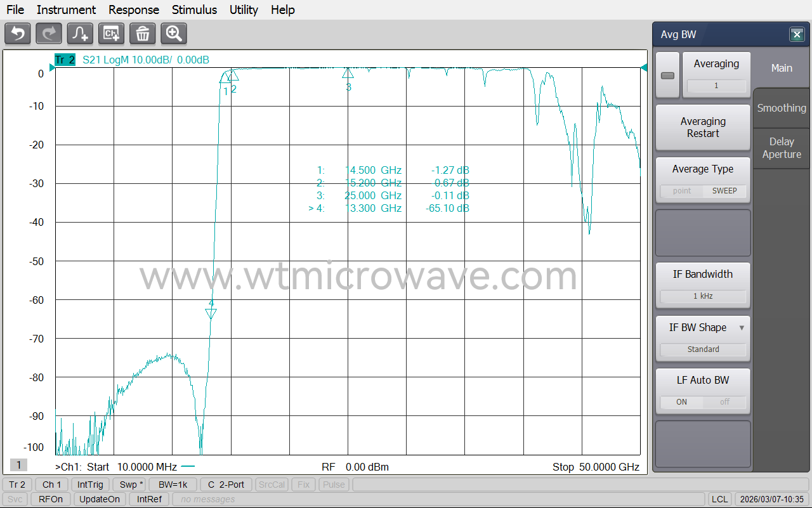Open the File menu
The image size is (812, 508).
15,10
